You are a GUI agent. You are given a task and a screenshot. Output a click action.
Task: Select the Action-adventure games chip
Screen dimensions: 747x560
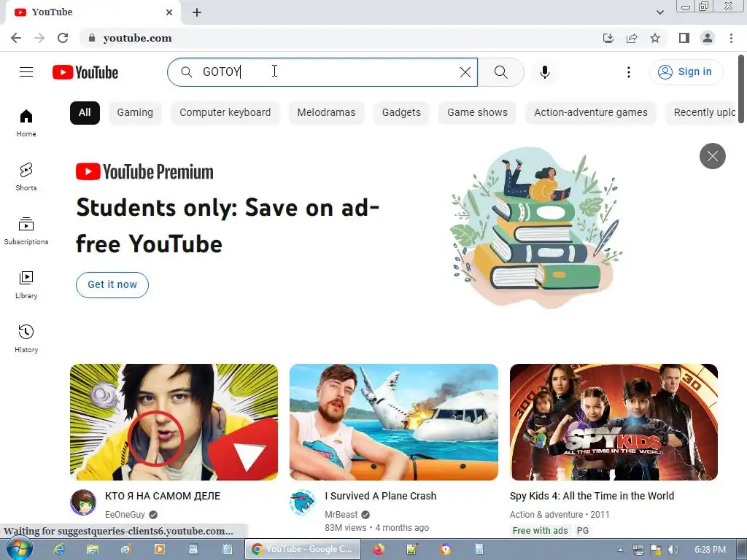pos(591,113)
